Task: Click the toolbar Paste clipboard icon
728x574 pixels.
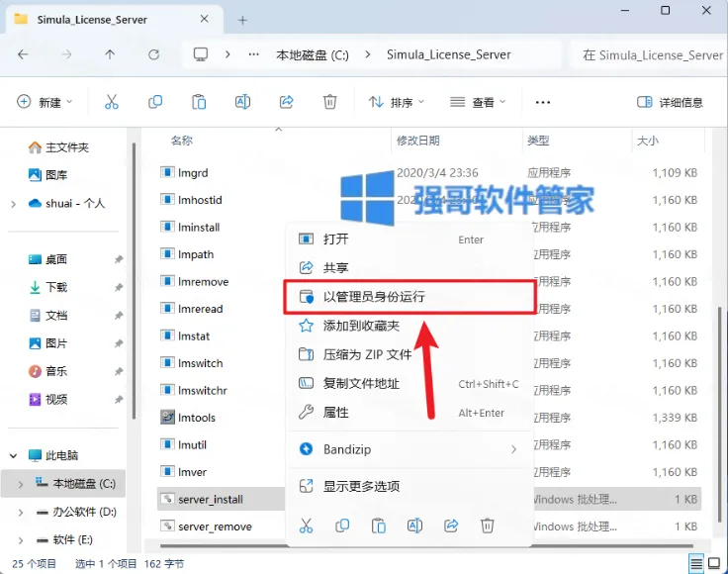Action: pyautogui.click(x=199, y=102)
